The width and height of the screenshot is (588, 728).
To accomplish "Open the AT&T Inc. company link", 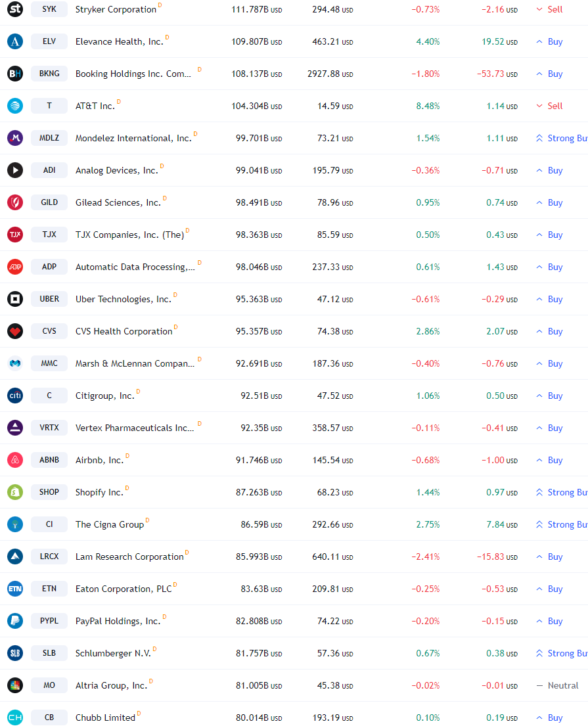I will tap(95, 106).
